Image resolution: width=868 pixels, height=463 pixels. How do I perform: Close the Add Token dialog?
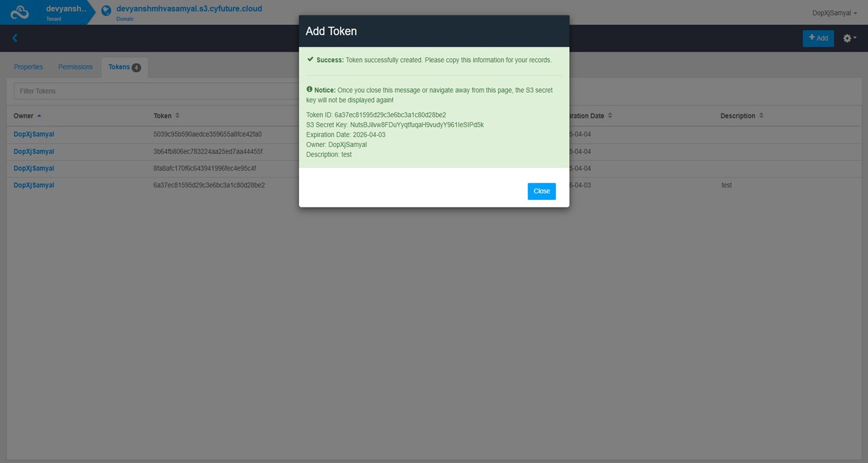pos(541,191)
